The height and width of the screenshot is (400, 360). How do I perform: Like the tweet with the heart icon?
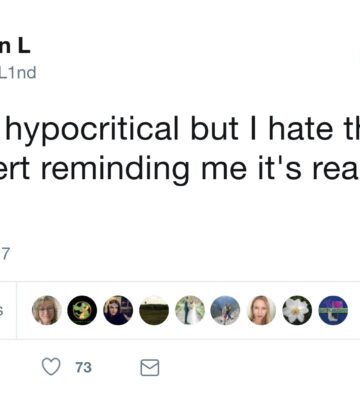(x=51, y=367)
